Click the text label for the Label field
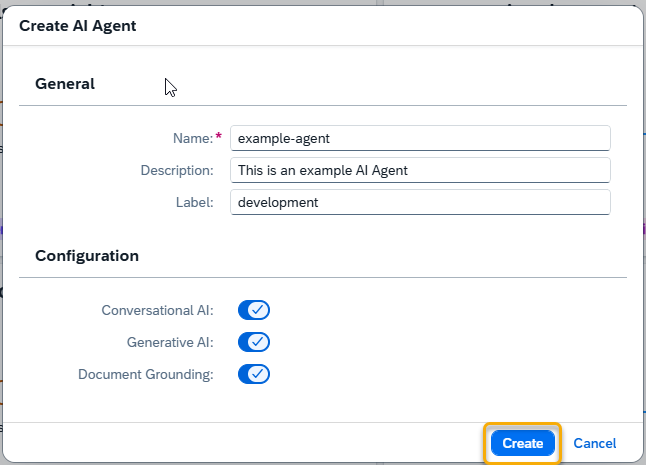Screen dimensions: 646x465 click(196, 202)
